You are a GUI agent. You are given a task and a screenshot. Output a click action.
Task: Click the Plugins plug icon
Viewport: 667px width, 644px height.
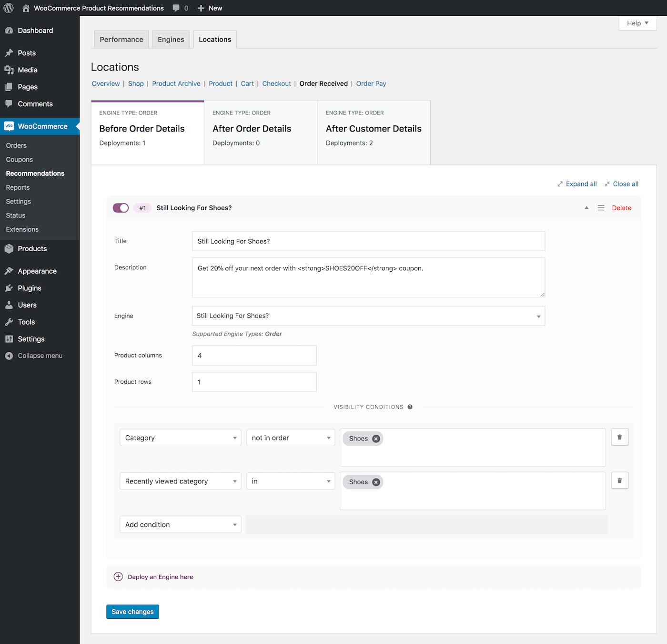click(x=9, y=288)
